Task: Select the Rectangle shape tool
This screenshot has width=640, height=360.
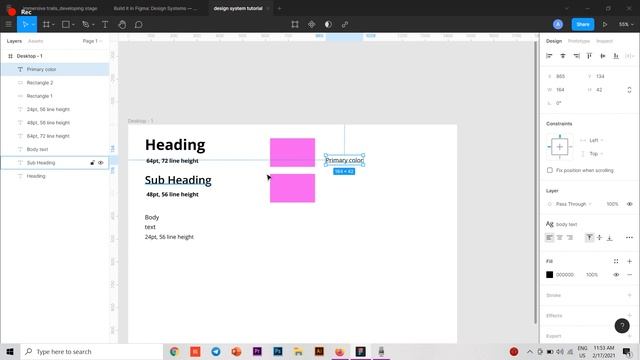Action: pos(65,24)
